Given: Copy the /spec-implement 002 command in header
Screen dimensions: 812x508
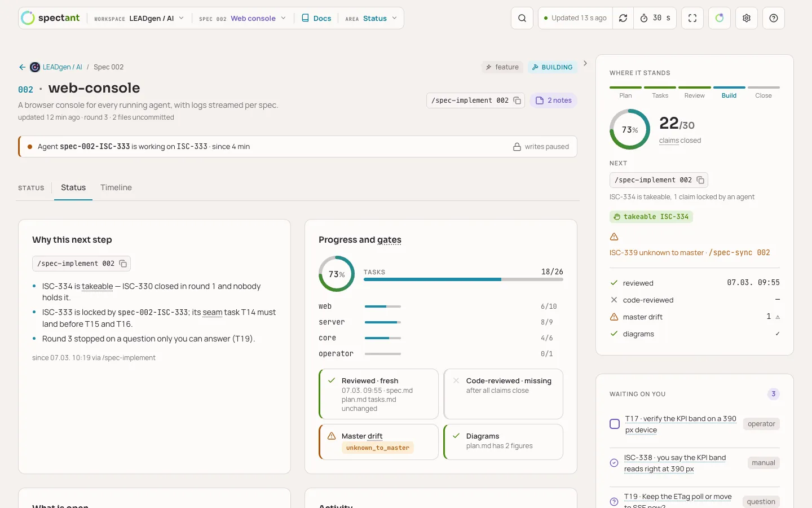Looking at the screenshot, I should pyautogui.click(x=517, y=100).
